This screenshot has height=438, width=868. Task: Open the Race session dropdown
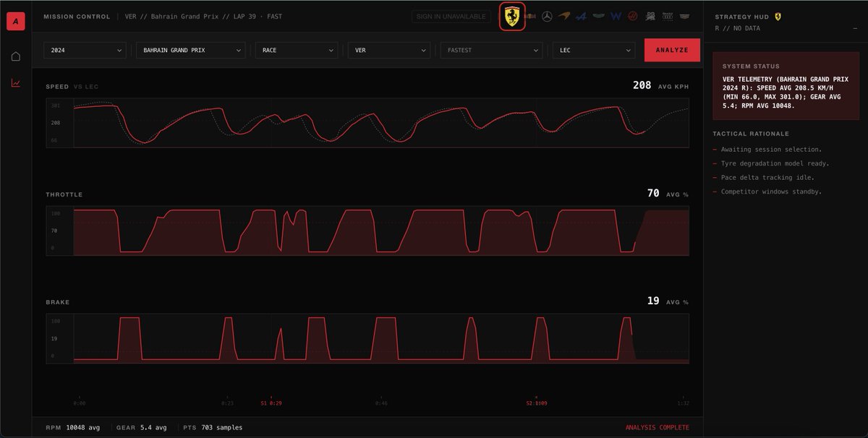297,50
